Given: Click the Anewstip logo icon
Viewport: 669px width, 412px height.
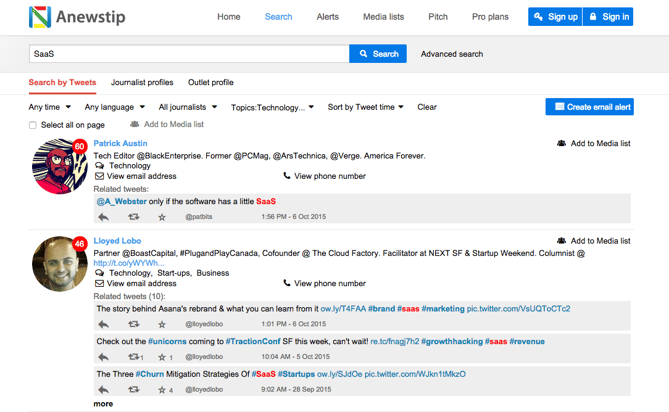Looking at the screenshot, I should (40, 17).
